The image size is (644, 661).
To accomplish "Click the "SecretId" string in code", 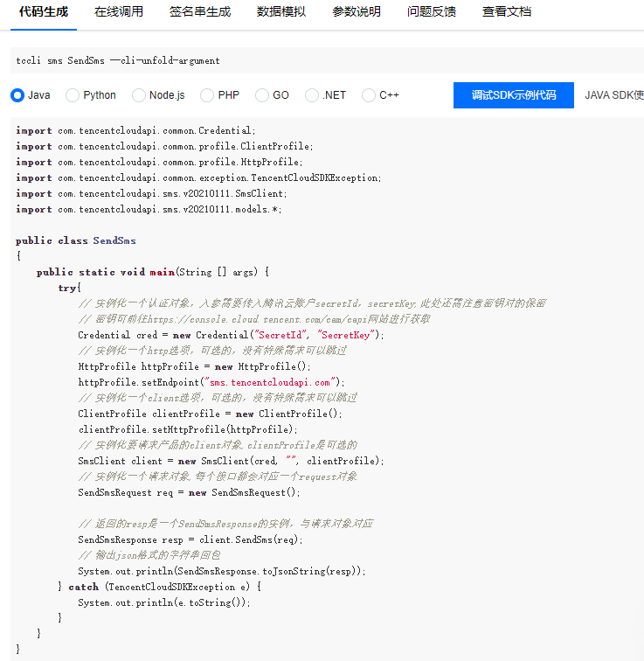I will [280, 335].
